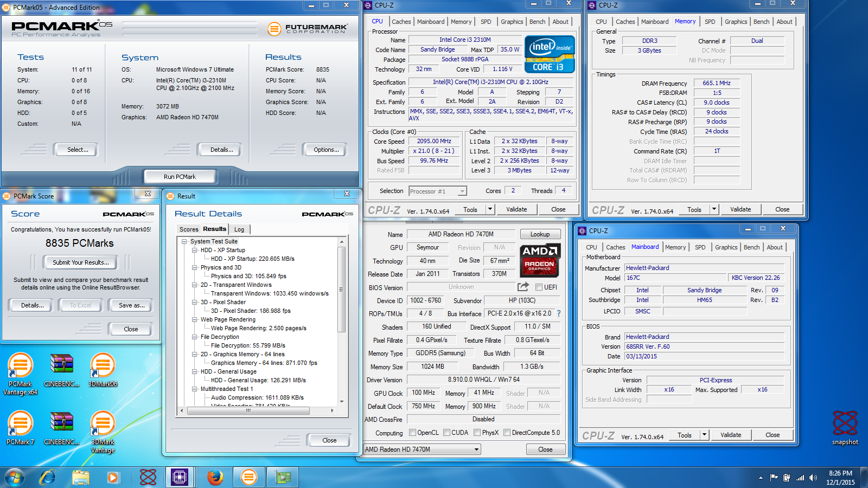
Task: Click Details... button under System
Action: (x=221, y=150)
